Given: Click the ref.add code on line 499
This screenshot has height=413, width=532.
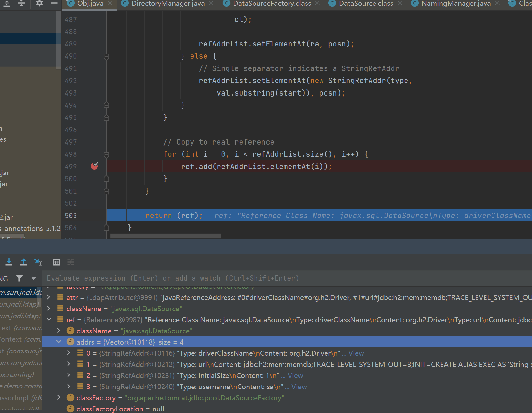Looking at the screenshot, I should 256,167.
